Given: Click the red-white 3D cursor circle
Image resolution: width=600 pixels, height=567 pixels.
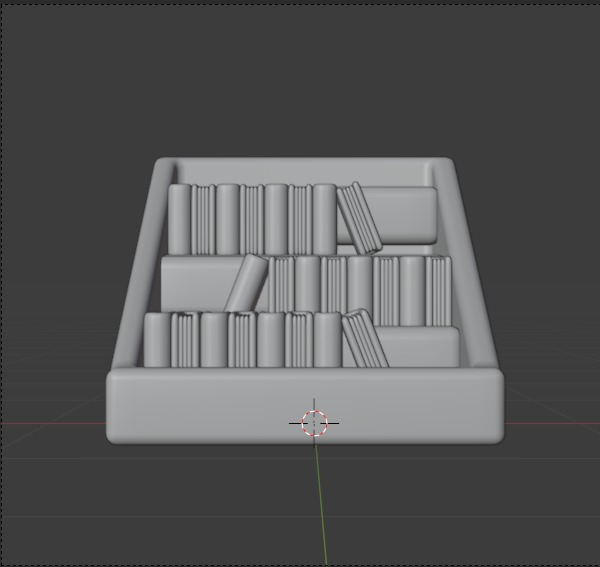Looking at the screenshot, I should pos(314,423).
